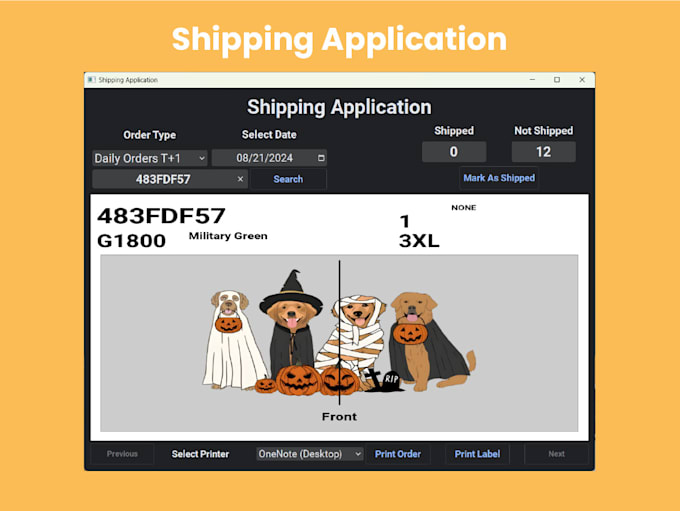Click the Search button
The height and width of the screenshot is (511, 680).
(288, 179)
